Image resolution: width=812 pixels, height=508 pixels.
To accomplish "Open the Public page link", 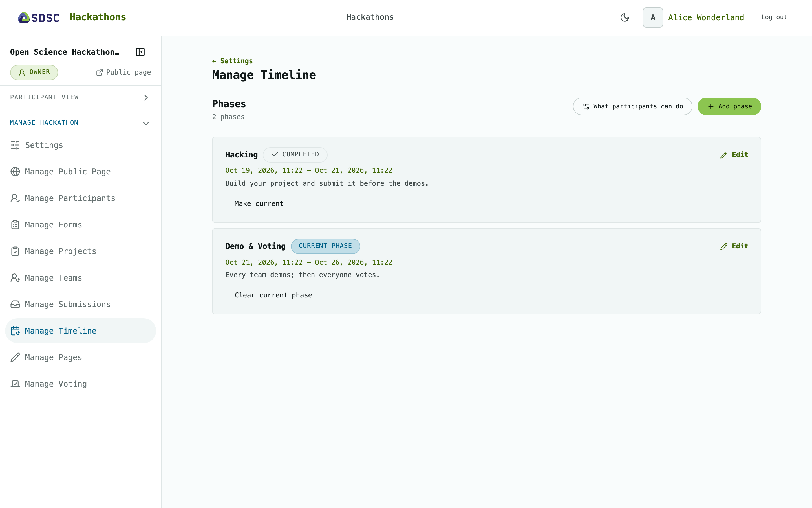I will point(123,72).
